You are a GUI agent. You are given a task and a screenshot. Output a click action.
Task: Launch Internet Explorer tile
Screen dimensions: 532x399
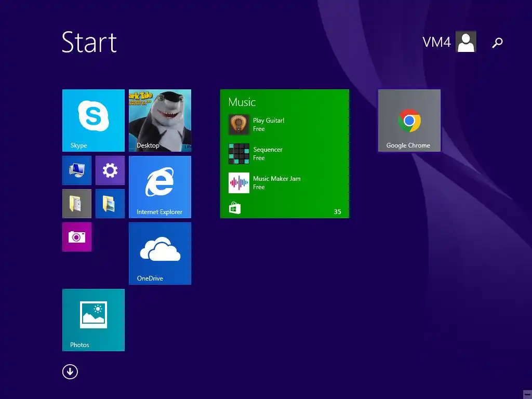(x=160, y=187)
